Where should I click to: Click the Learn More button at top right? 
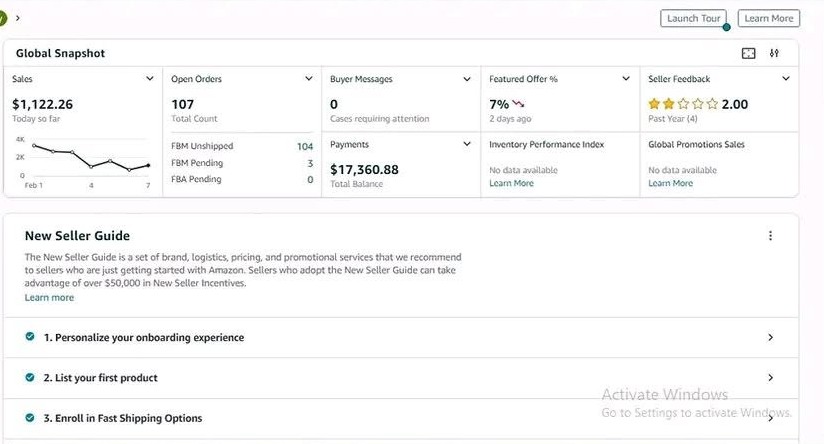[769, 18]
